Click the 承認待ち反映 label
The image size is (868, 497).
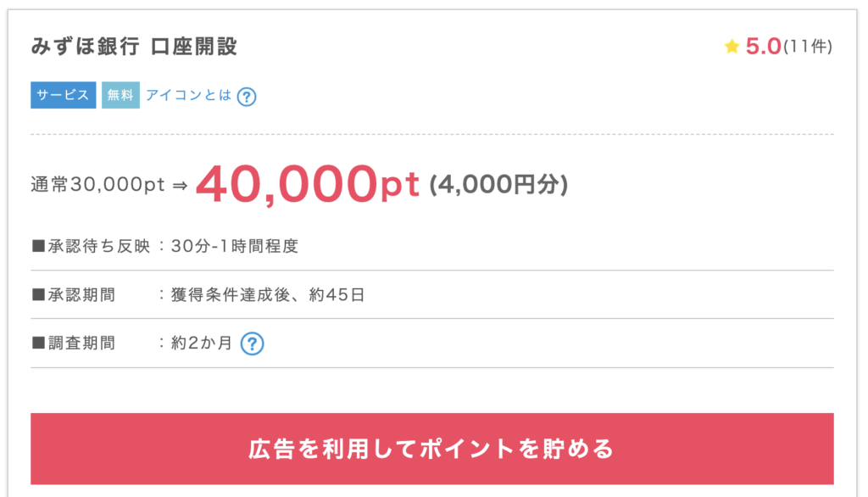(x=92, y=247)
